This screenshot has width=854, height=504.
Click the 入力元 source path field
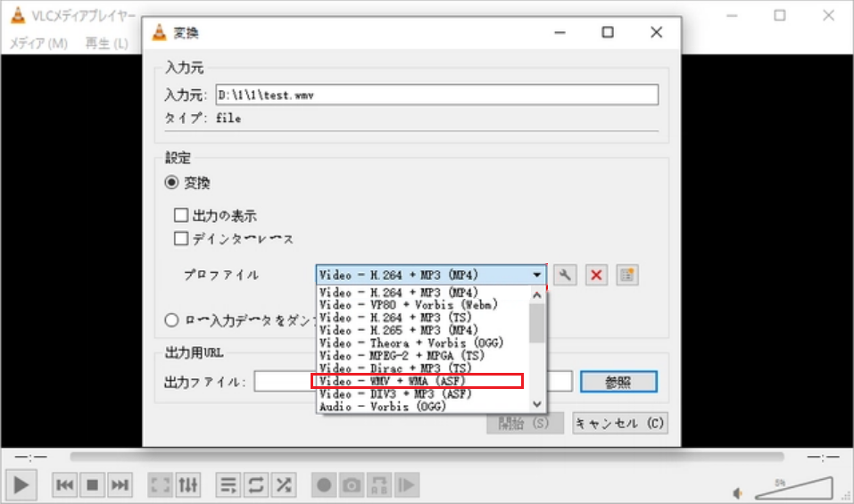click(437, 95)
